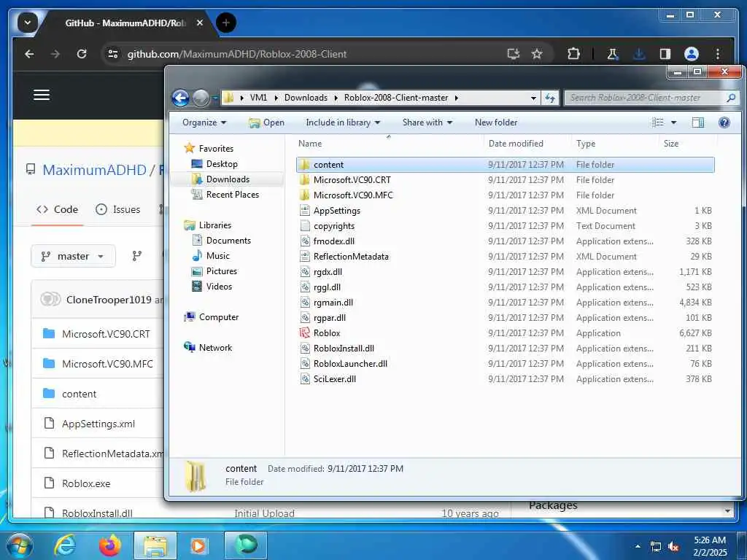The image size is (747, 560).
Task: Select Desktop in Favorites sidebar
Action: pos(222,164)
